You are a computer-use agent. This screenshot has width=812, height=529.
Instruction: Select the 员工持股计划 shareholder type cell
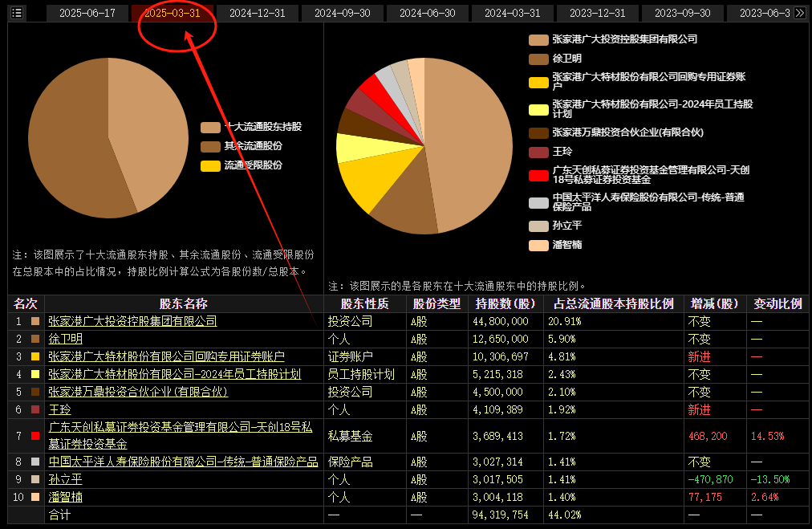coord(361,374)
